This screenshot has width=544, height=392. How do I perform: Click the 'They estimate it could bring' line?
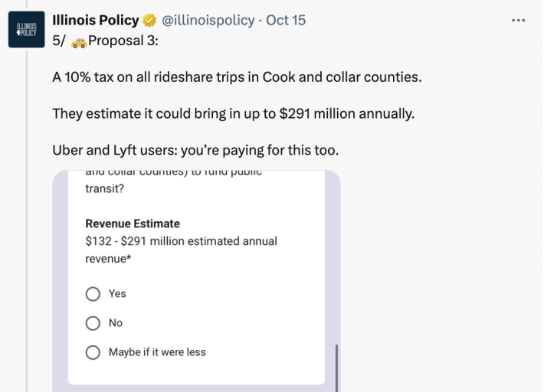point(232,114)
